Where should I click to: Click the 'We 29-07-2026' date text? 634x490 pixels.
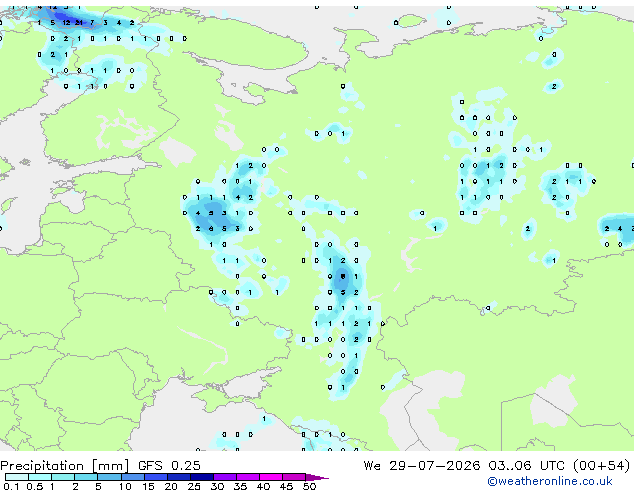tap(422, 465)
